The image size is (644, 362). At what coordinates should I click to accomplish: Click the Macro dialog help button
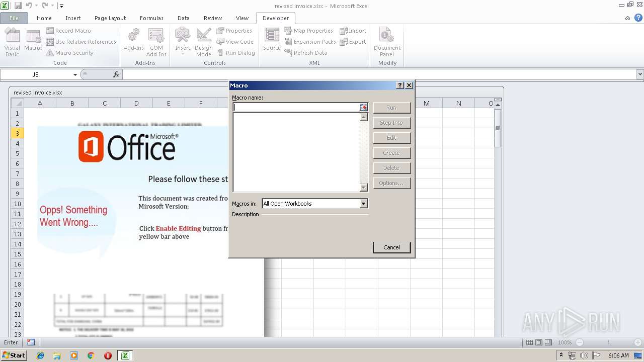pos(400,85)
